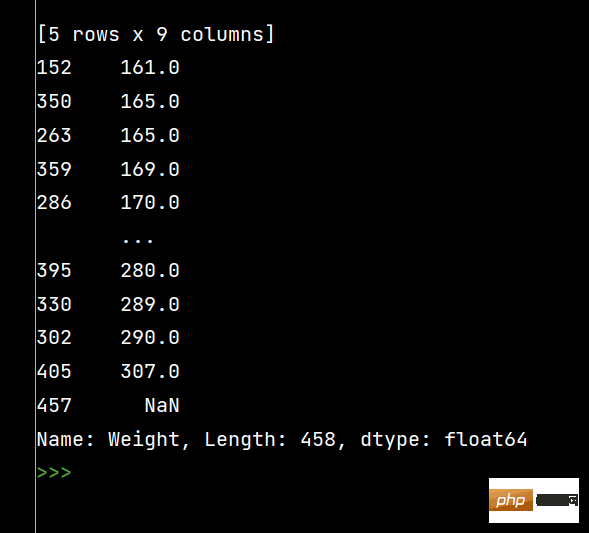Select weight value 170.0
589x533 pixels.
pyautogui.click(x=150, y=203)
